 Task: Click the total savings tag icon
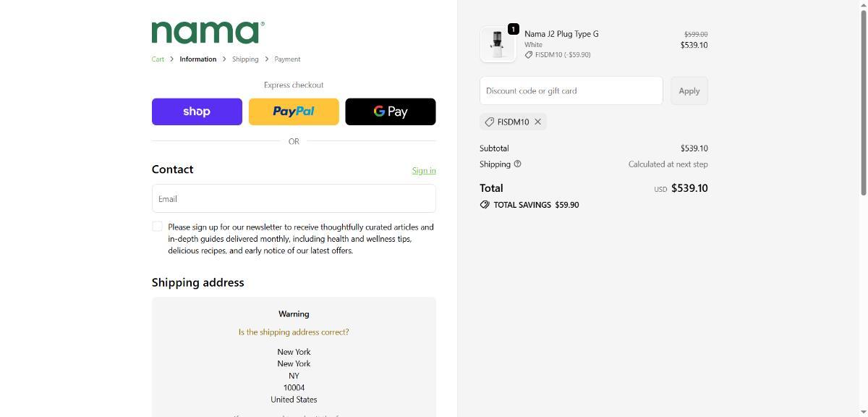pyautogui.click(x=485, y=205)
